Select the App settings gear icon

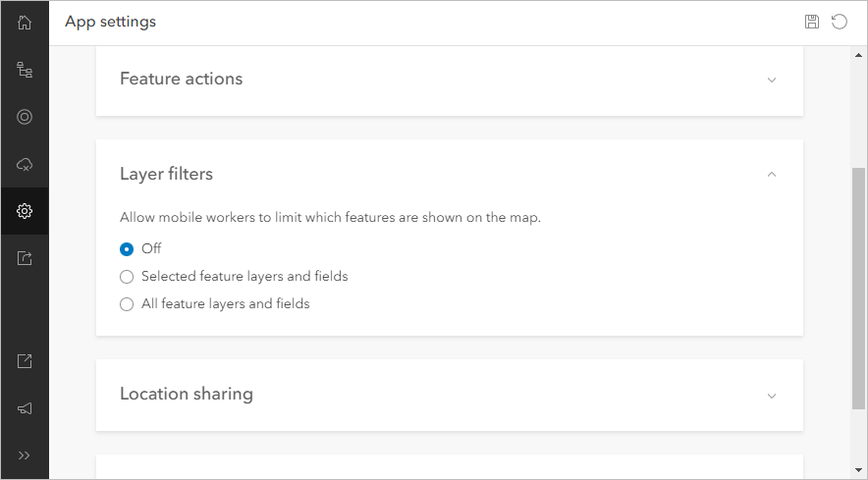point(25,211)
